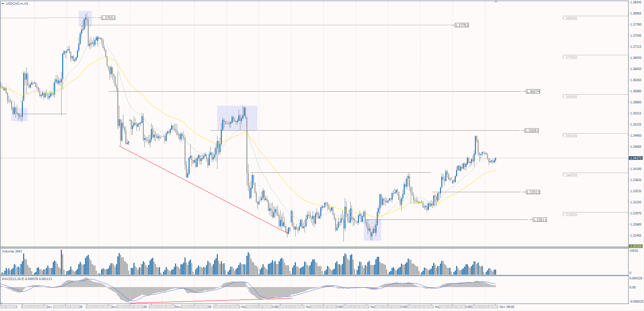Click the 2022.11.08 00:00 date marker

pos(162,307)
